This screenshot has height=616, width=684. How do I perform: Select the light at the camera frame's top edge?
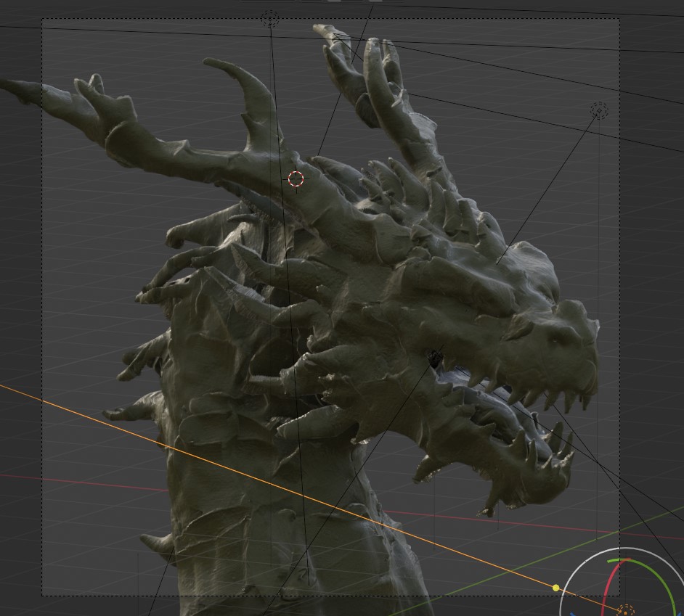(x=270, y=19)
